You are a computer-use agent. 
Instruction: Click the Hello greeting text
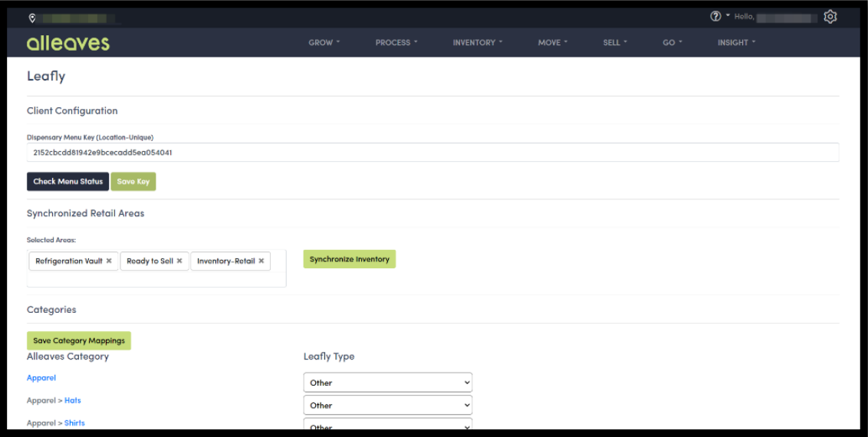tap(744, 17)
